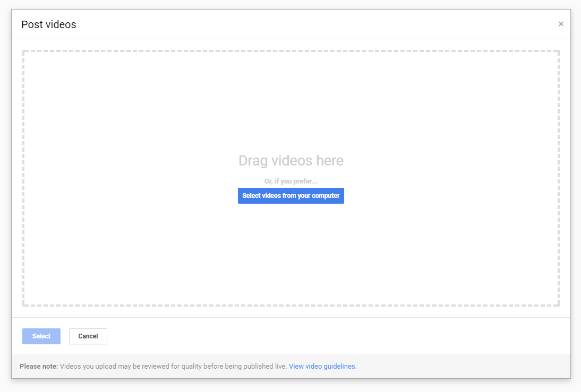This screenshot has width=581, height=392.
Task: Open the View video guidelines link
Action: pyautogui.click(x=322, y=366)
